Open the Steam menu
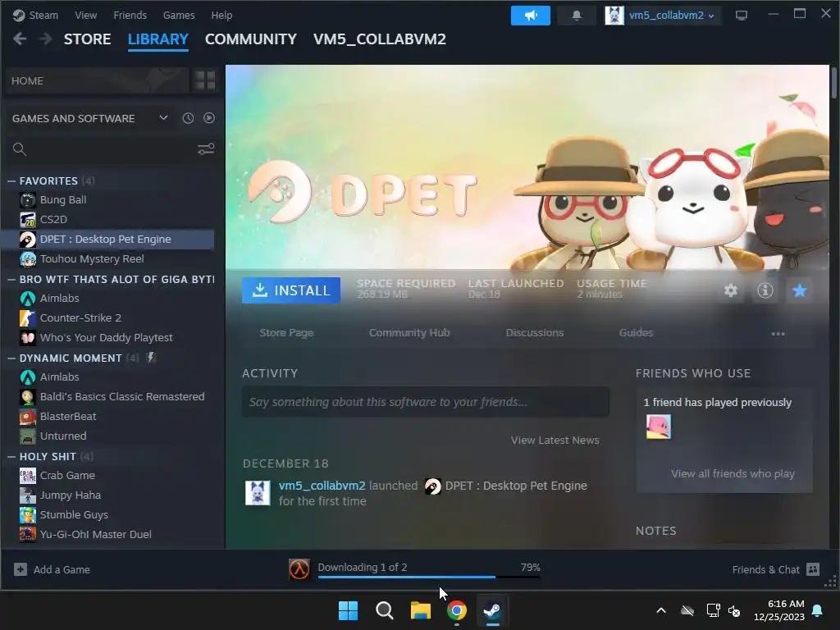The width and height of the screenshot is (840, 630). (x=43, y=15)
